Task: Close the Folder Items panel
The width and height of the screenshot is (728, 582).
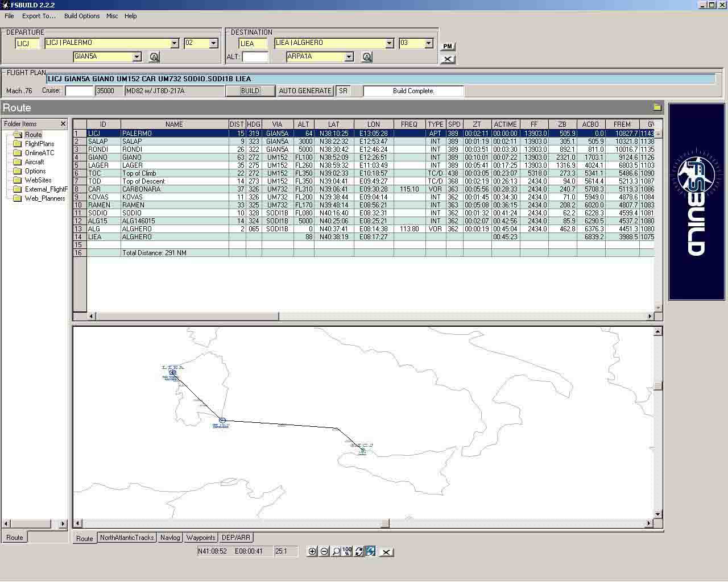Action: (x=63, y=124)
